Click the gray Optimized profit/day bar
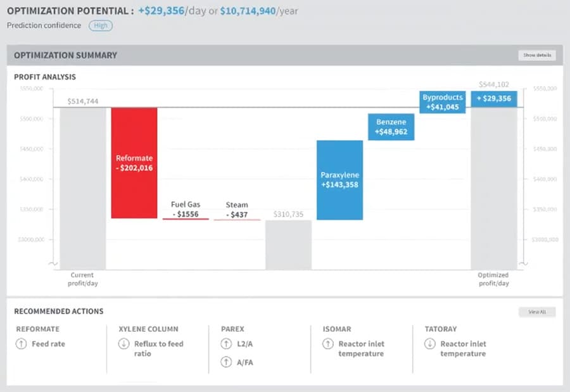This screenshot has width=570, height=392. coord(493,188)
